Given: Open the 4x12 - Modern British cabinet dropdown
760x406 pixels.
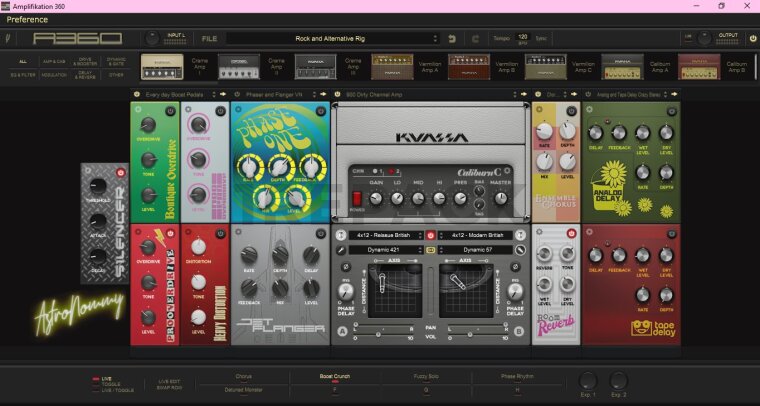Looking at the screenshot, I should [475, 236].
